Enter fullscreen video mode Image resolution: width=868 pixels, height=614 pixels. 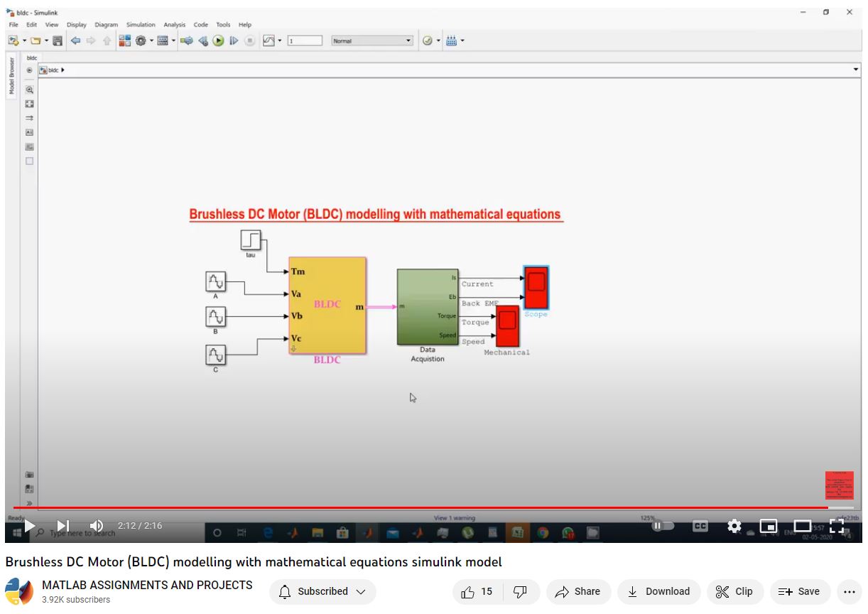(x=837, y=526)
